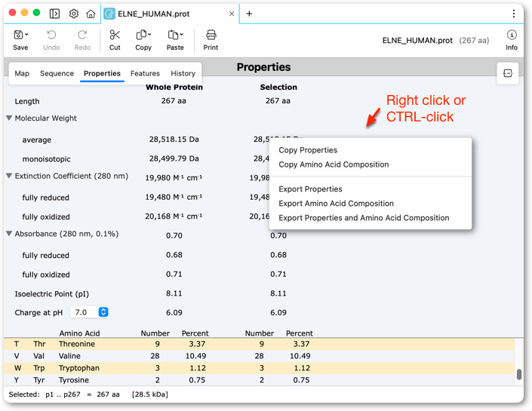Select the Threonine row

pos(260,344)
